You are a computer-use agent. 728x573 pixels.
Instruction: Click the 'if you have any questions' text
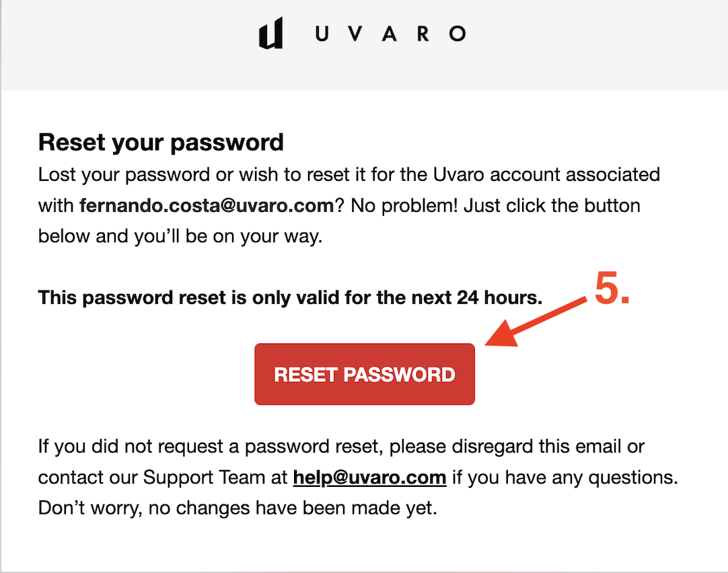click(565, 477)
